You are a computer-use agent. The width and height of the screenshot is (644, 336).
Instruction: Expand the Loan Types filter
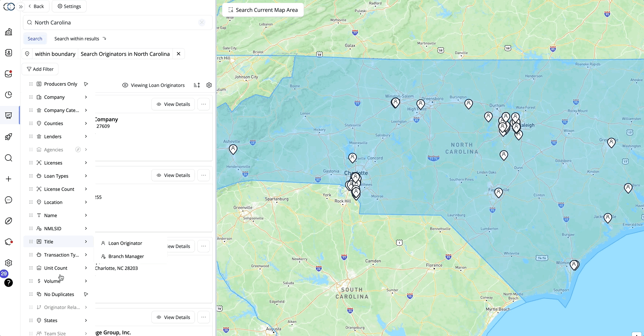pyautogui.click(x=86, y=176)
